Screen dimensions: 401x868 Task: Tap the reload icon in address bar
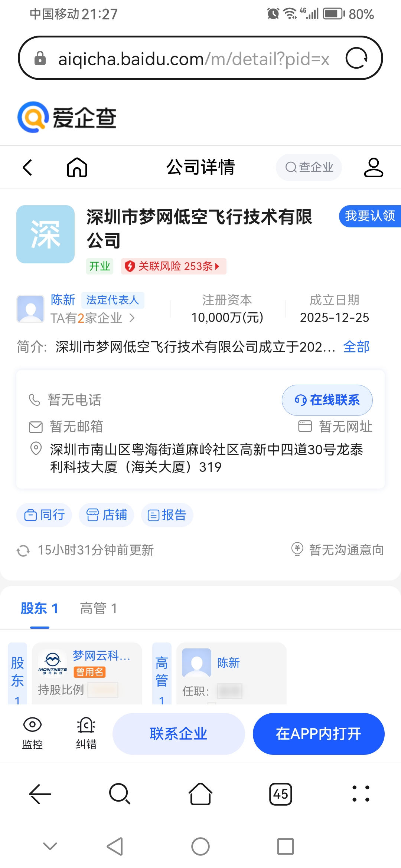356,58
